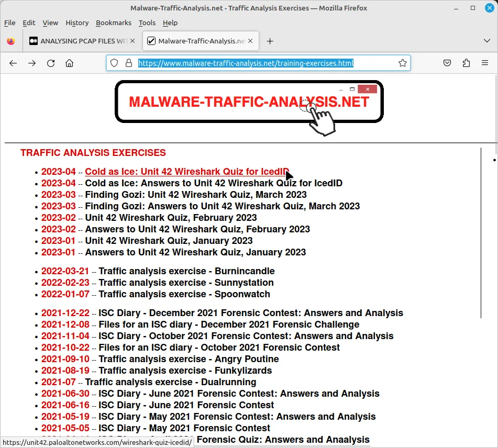Open Unit 42 Wireshark Quiz, February 2023
Screen dimensions: 498x448
(x=171, y=218)
